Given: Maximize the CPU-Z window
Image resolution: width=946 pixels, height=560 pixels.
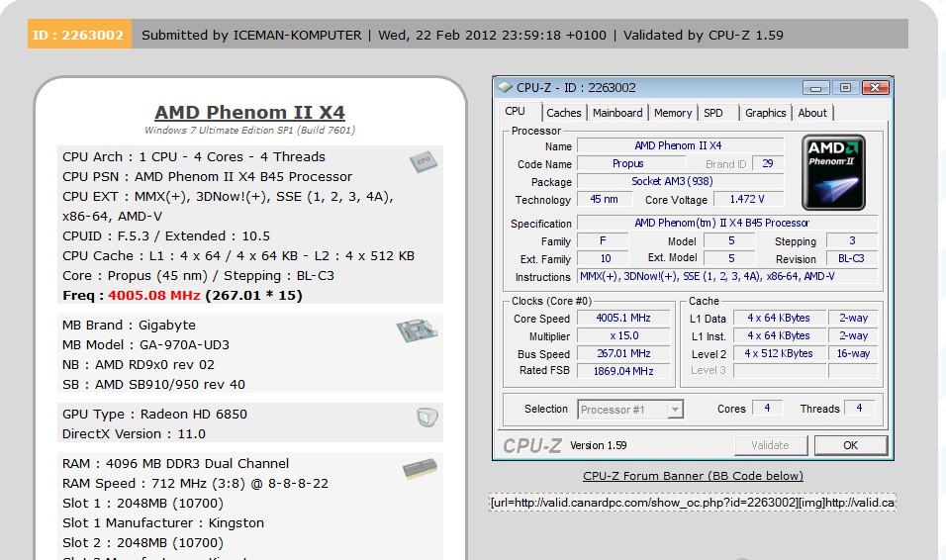Looking at the screenshot, I should (x=845, y=88).
